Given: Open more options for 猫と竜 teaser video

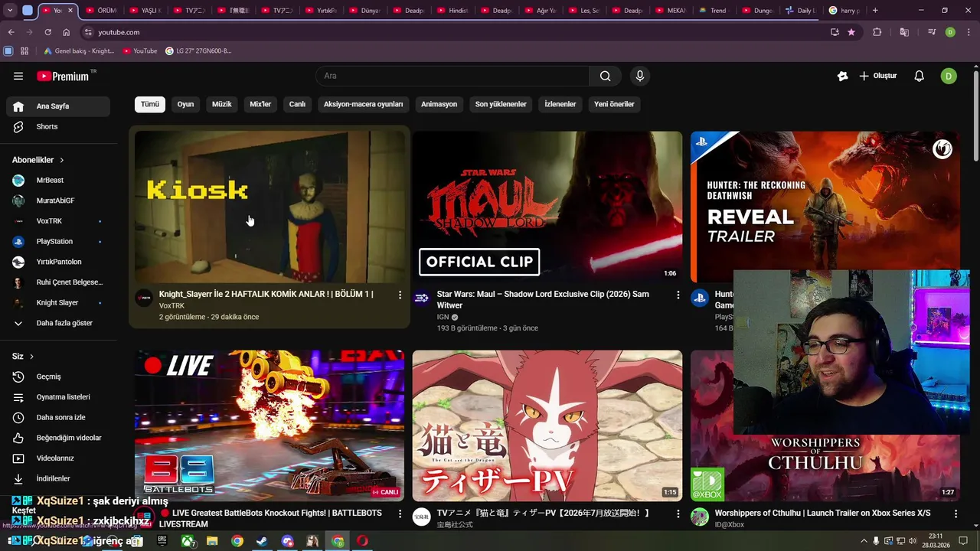Looking at the screenshot, I should [678, 514].
